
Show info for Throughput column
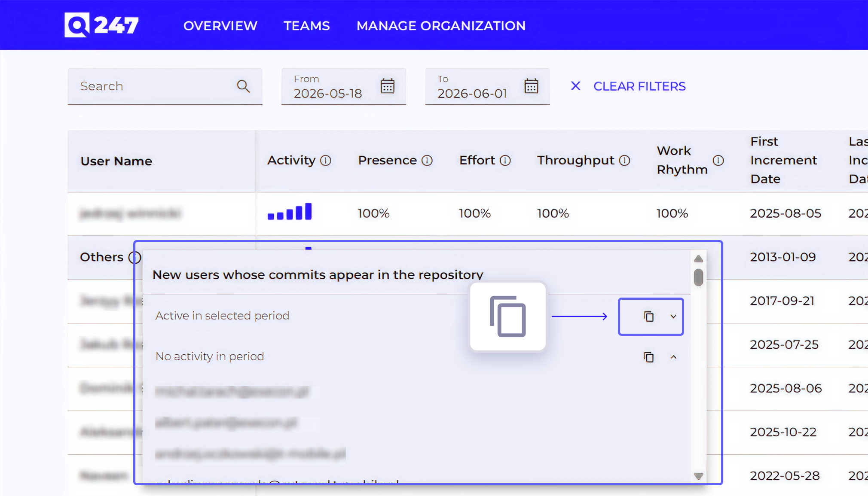624,160
